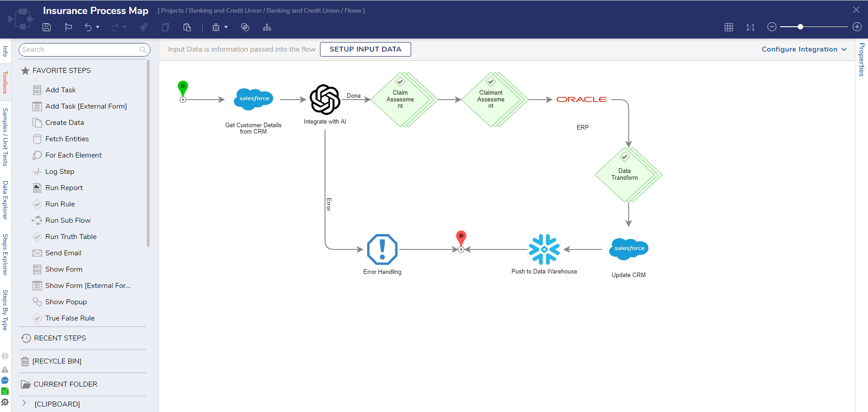Select the Integrate with AI node
This screenshot has height=412, width=868.
click(x=325, y=99)
